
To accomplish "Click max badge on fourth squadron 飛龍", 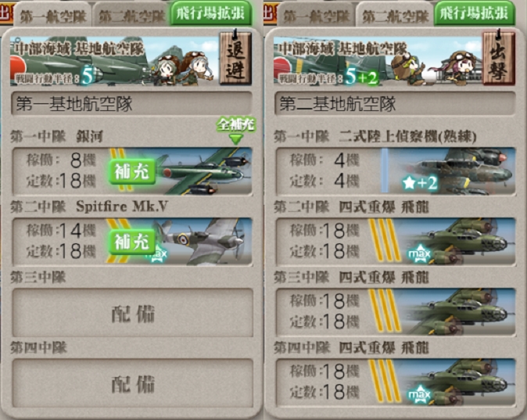I will click(419, 393).
